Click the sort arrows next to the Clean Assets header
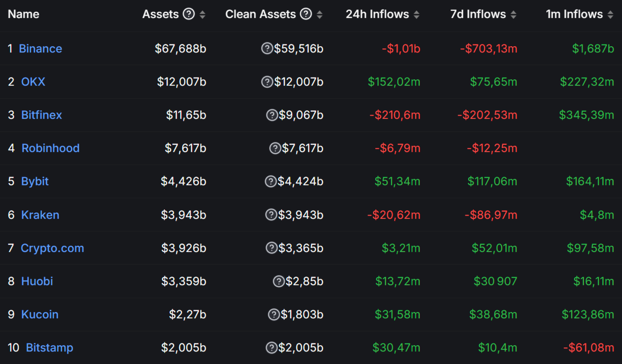Screen dimensions: 622x364 [319, 14]
